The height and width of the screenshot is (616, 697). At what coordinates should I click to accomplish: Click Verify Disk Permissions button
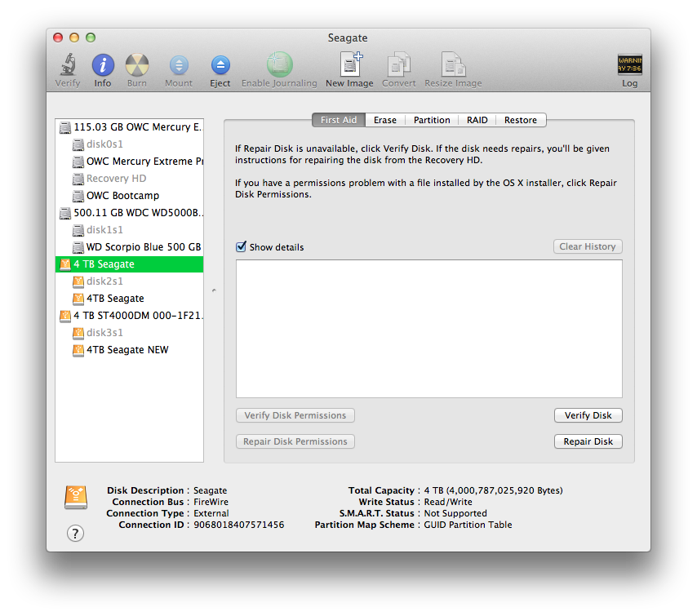pyautogui.click(x=295, y=415)
